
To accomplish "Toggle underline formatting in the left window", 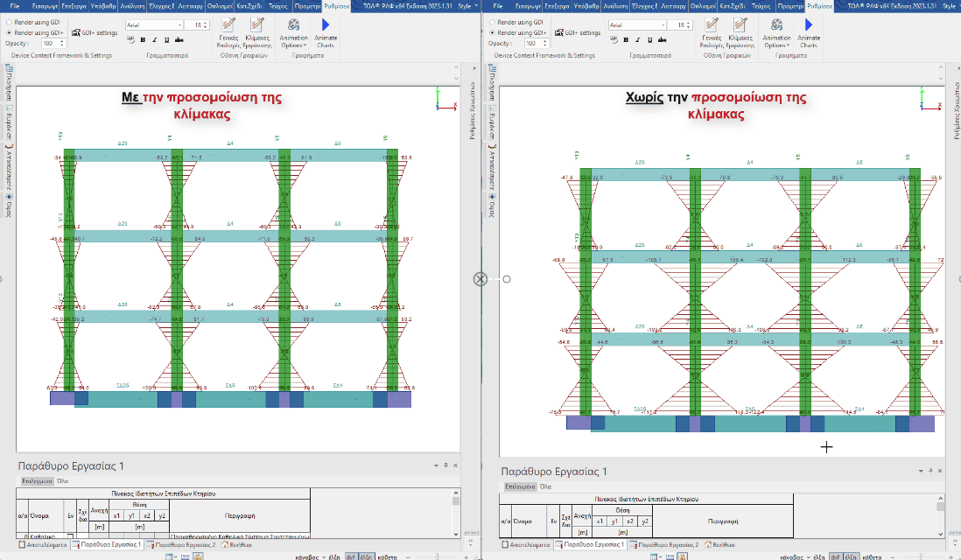I will 167,39.
